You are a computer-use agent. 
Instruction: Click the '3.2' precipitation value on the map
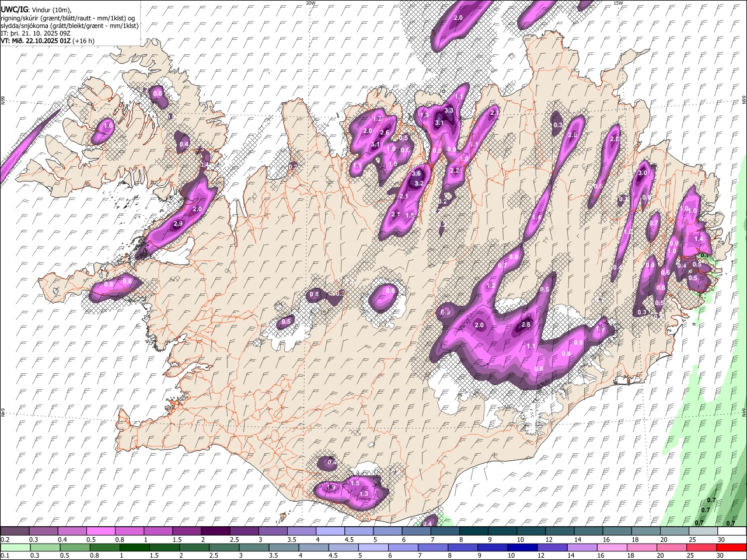(418, 183)
